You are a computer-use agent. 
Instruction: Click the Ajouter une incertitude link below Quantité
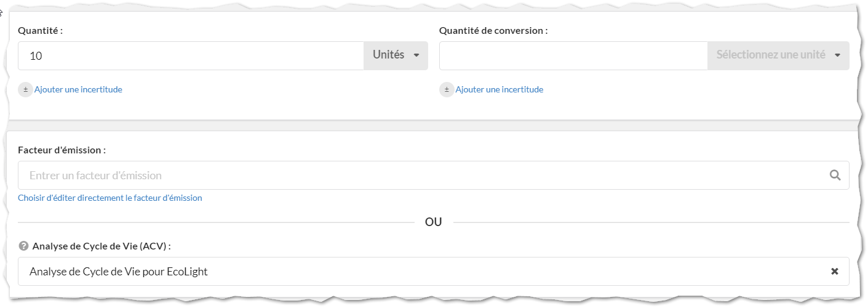point(78,89)
